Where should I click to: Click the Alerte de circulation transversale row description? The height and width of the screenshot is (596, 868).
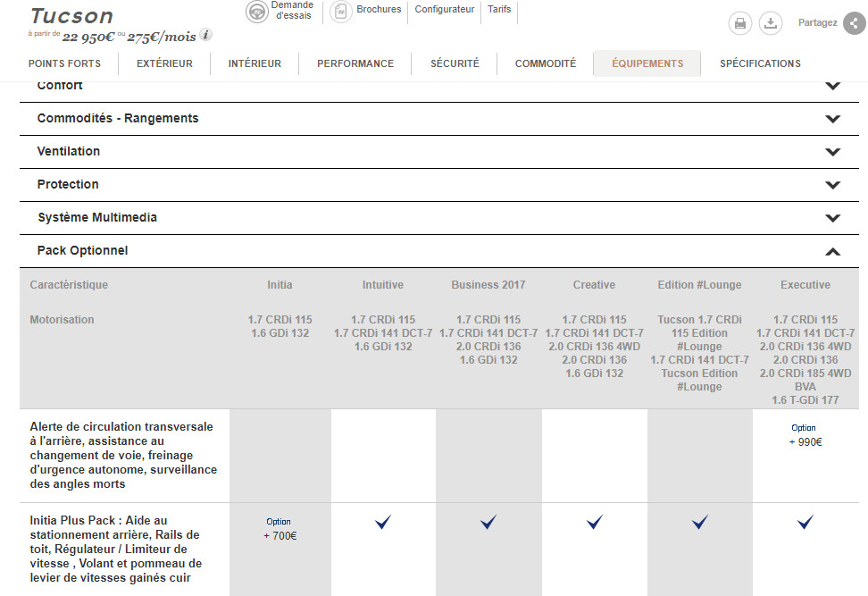click(x=123, y=456)
